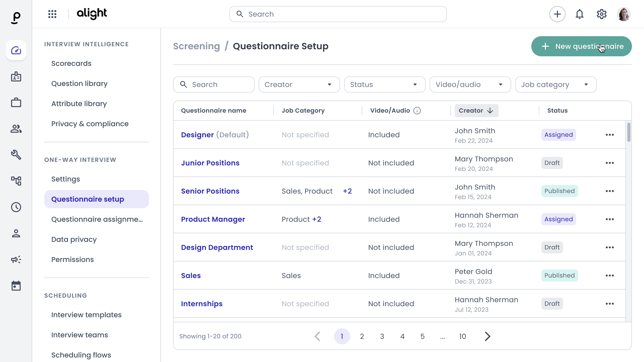Go to Permissions in One-Way Interview menu
This screenshot has height=362, width=644.
click(x=72, y=259)
